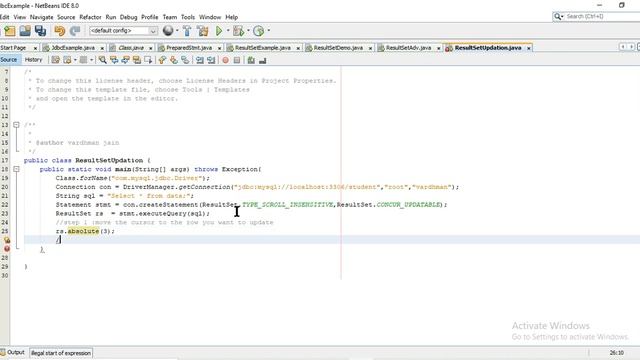This screenshot has height=360, width=640.
Task: Click the Debug Project icon
Action: [238, 31]
